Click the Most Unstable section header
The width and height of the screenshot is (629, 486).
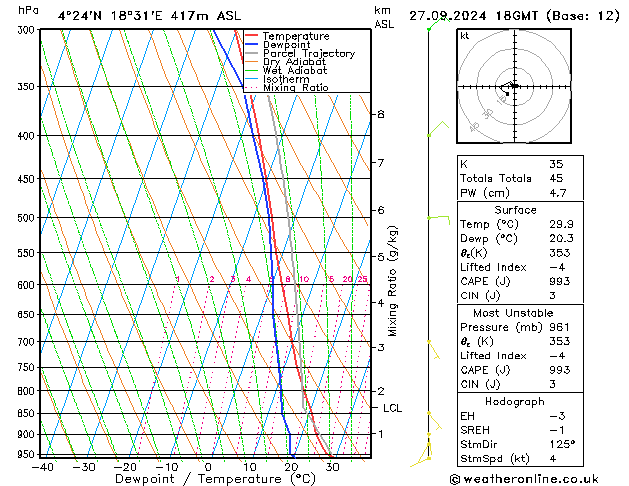(513, 313)
